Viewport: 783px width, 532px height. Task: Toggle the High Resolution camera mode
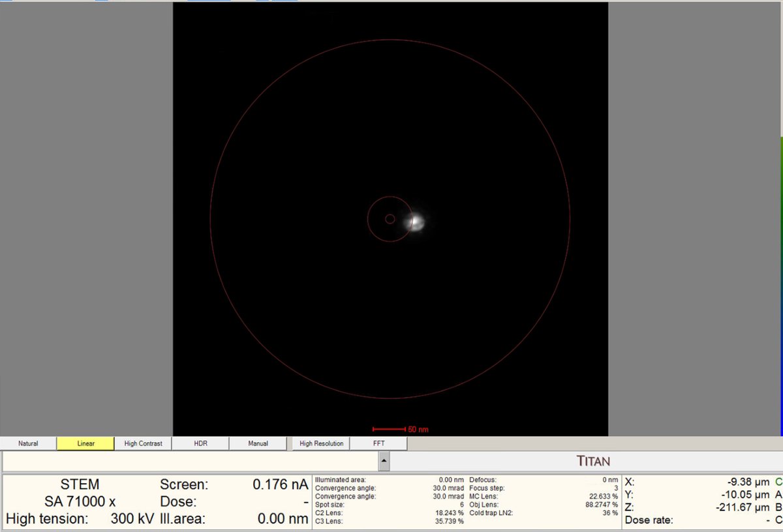320,443
